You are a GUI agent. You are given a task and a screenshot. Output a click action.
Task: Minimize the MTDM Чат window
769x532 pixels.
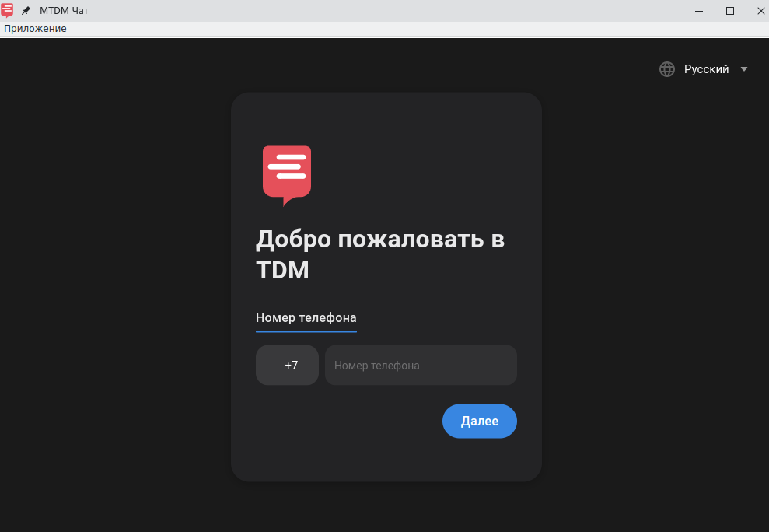699,11
